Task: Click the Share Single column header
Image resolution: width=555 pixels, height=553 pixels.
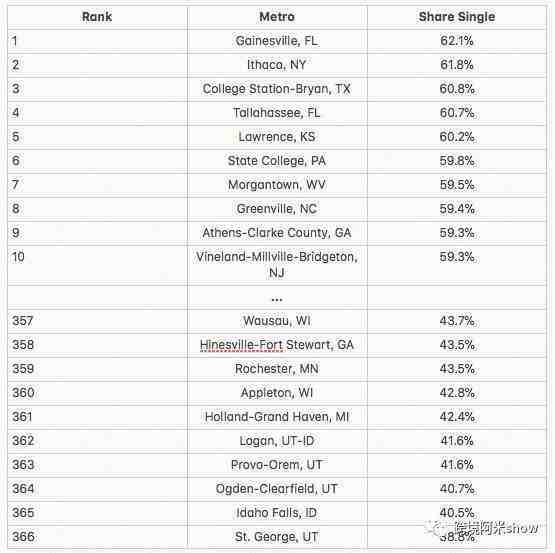Action: click(457, 17)
